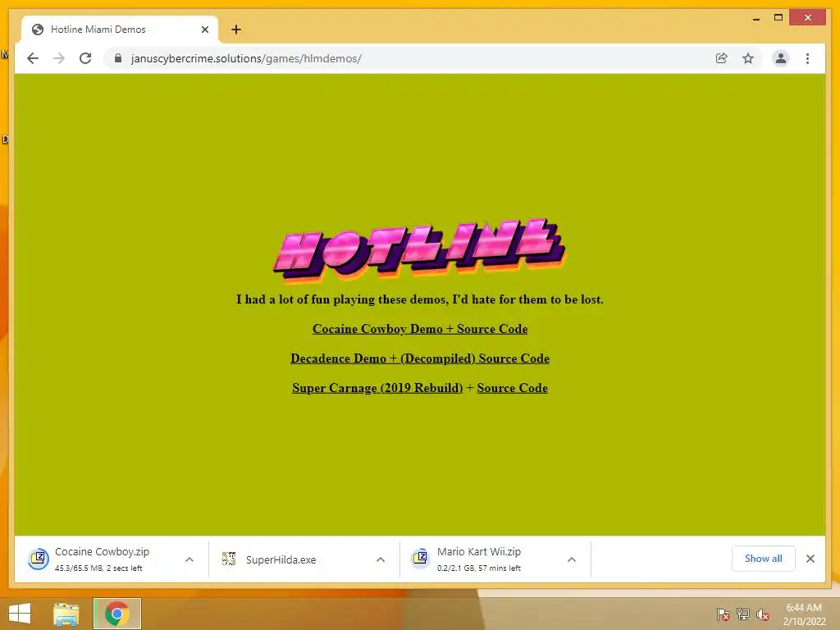Open Super Carnage (2019 Rebuild) link
The height and width of the screenshot is (630, 840).
point(377,388)
